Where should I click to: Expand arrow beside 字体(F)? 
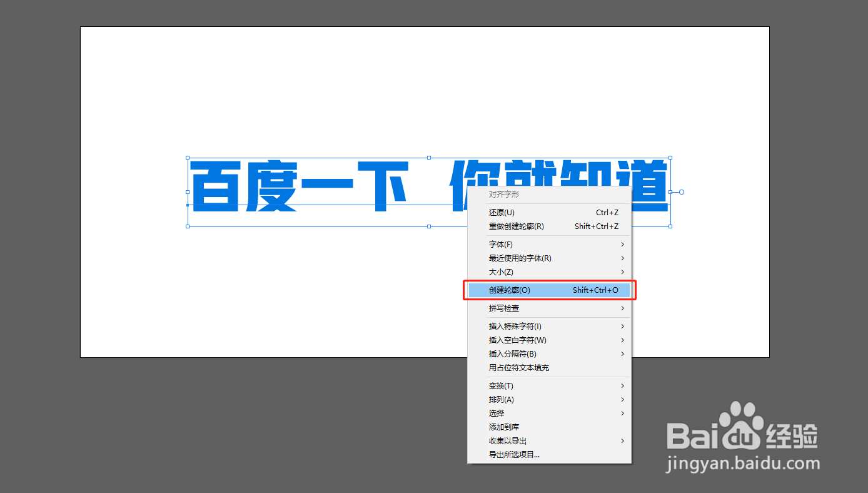coord(623,245)
